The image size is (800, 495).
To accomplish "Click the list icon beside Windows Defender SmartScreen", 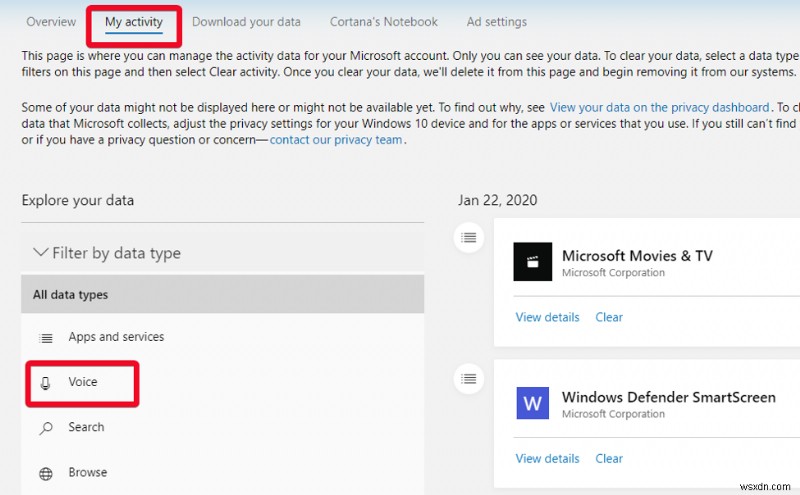I will click(x=467, y=379).
